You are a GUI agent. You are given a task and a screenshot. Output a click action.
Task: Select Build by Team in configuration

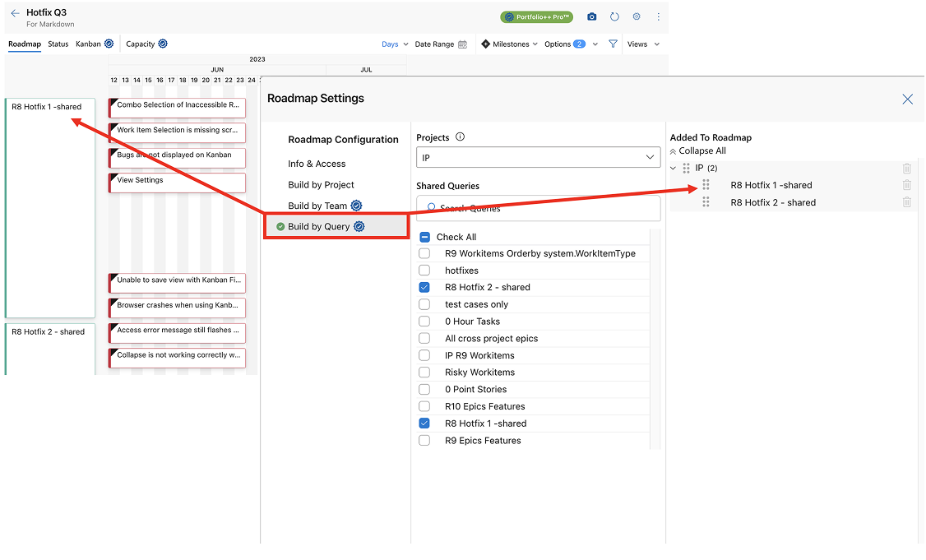(x=317, y=206)
